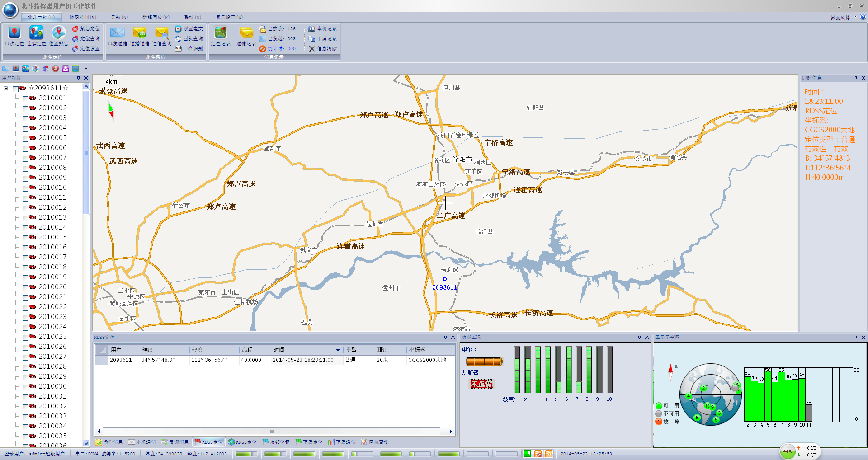The image size is (868, 460).
Task: Check the box for user 2010001
Action: tap(25, 99)
